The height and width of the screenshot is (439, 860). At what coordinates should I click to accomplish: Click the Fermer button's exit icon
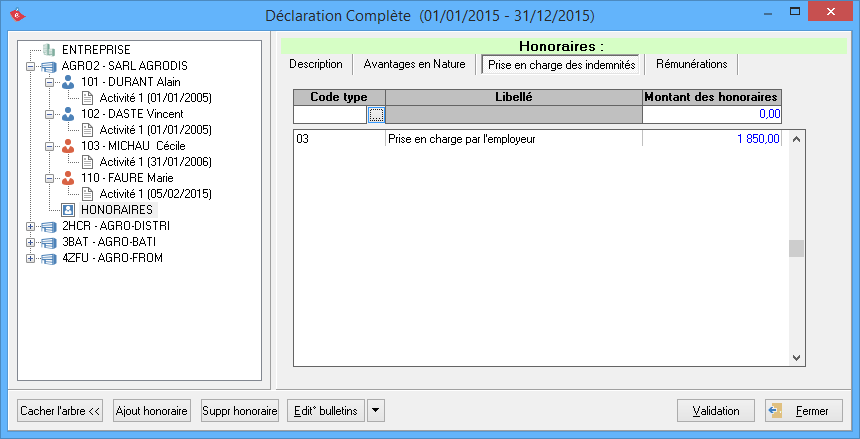[774, 411]
